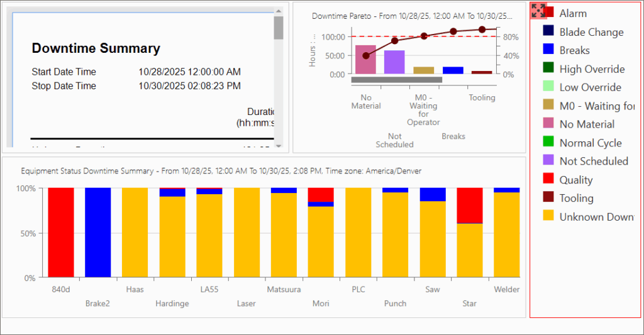The width and height of the screenshot is (644, 335).
Task: Click the Pareto chart horizontal scrollbar
Action: pyautogui.click(x=396, y=80)
